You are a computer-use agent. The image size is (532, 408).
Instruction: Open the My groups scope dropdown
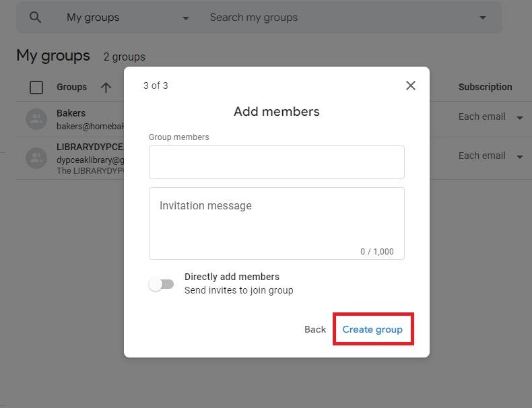pyautogui.click(x=127, y=18)
